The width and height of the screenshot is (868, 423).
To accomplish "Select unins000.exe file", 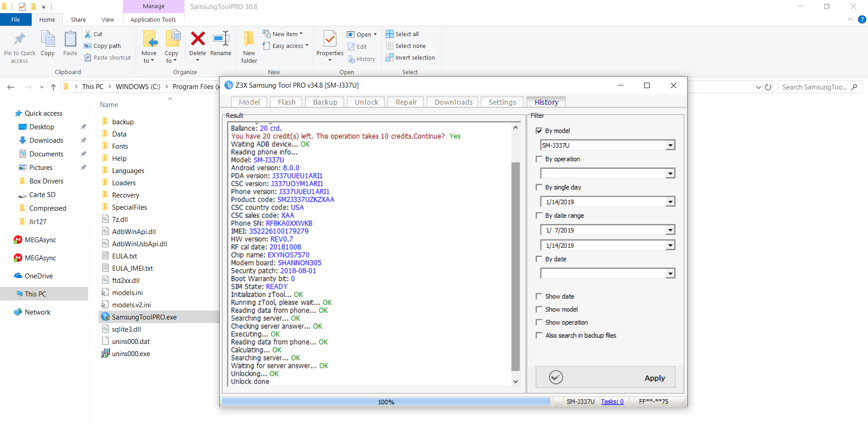I will point(131,353).
